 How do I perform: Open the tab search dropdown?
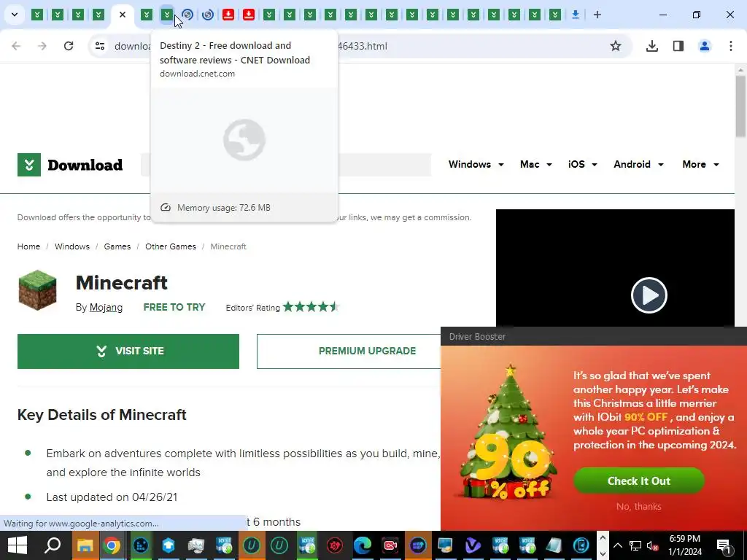[x=15, y=15]
